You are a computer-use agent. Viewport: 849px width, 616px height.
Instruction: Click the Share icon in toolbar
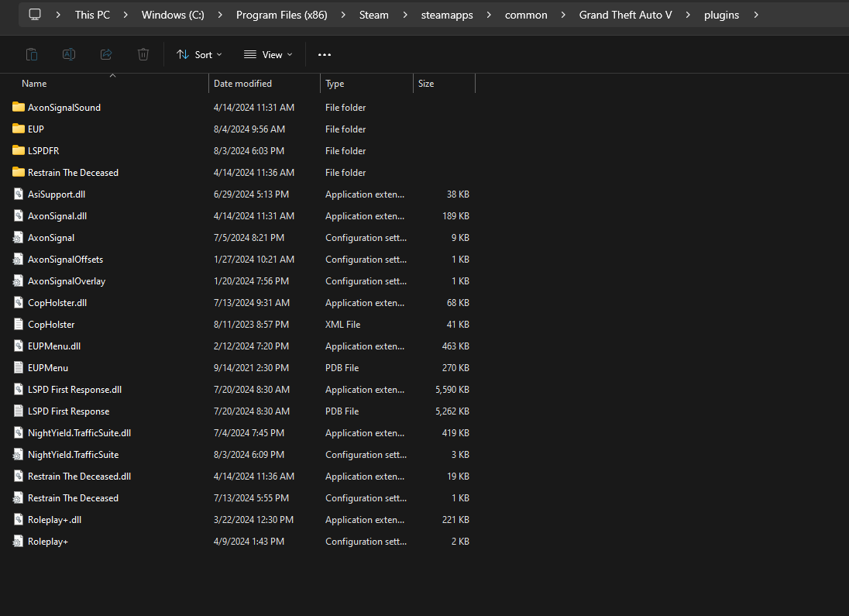point(106,54)
